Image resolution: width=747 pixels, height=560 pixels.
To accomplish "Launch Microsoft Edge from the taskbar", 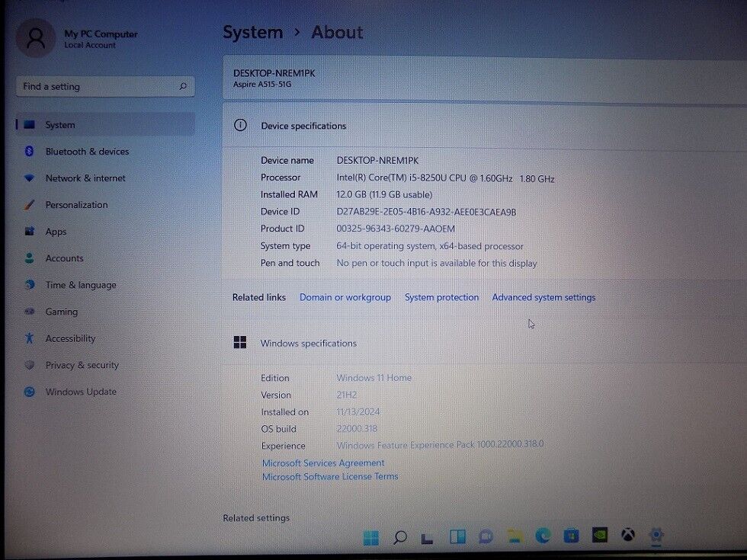I will [x=543, y=536].
